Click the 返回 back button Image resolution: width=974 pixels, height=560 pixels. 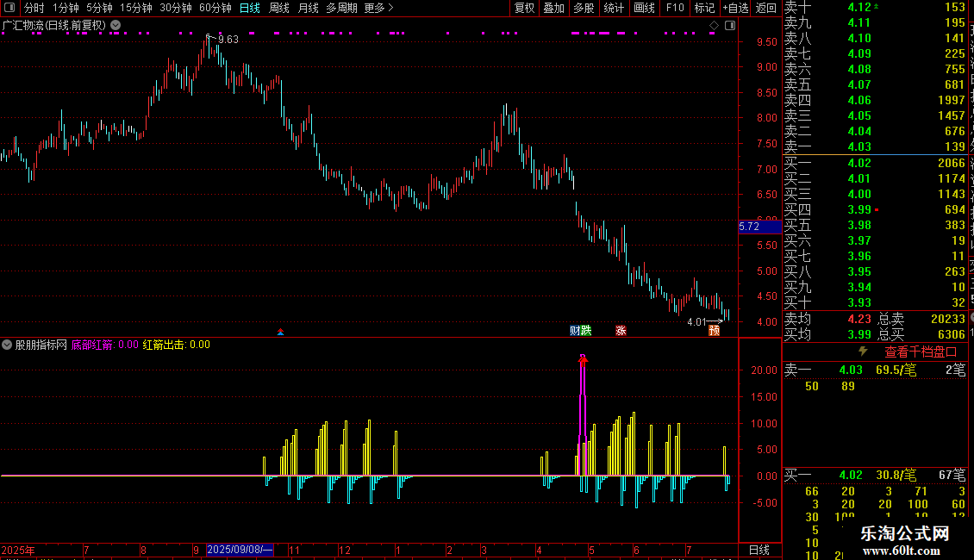766,8
